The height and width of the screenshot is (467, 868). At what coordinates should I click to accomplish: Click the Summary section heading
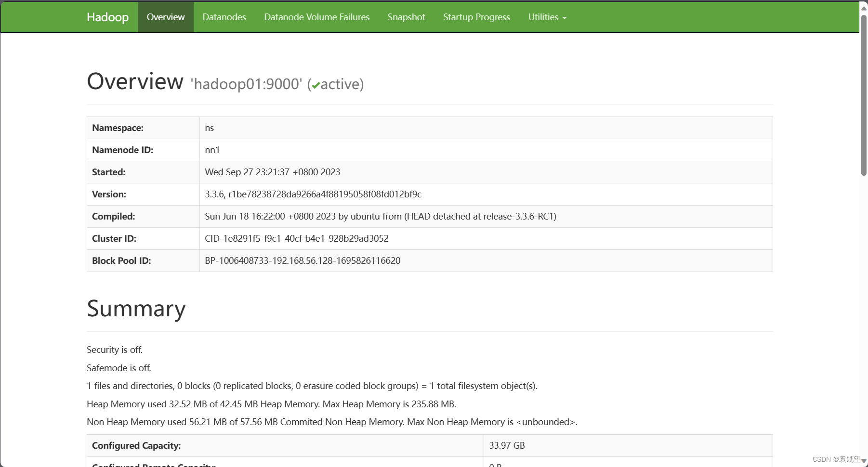(x=136, y=309)
